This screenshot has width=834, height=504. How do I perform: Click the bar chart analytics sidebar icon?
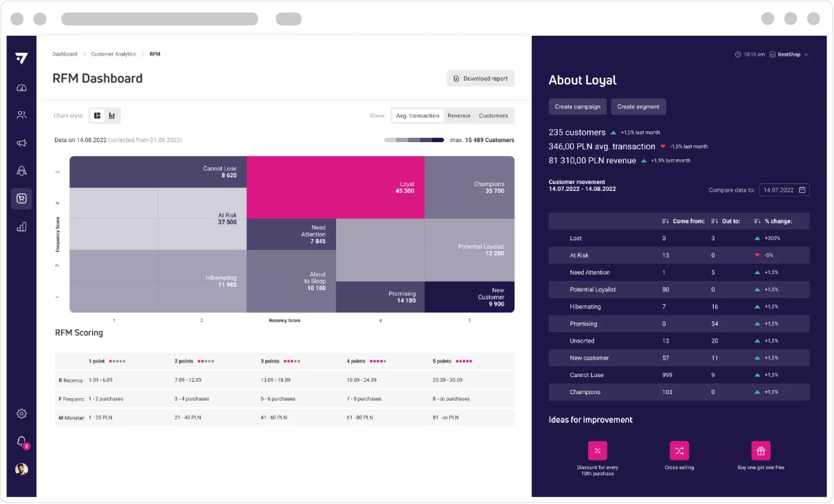21,227
